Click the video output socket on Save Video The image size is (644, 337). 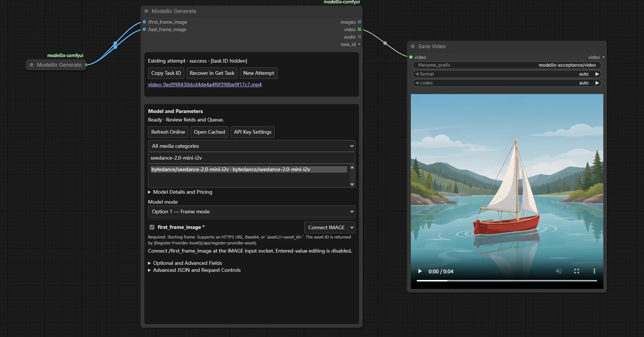(604, 57)
